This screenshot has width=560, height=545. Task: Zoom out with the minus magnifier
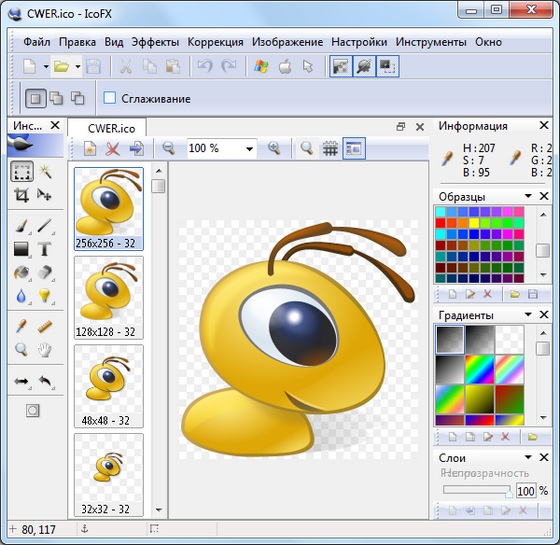pyautogui.click(x=168, y=148)
